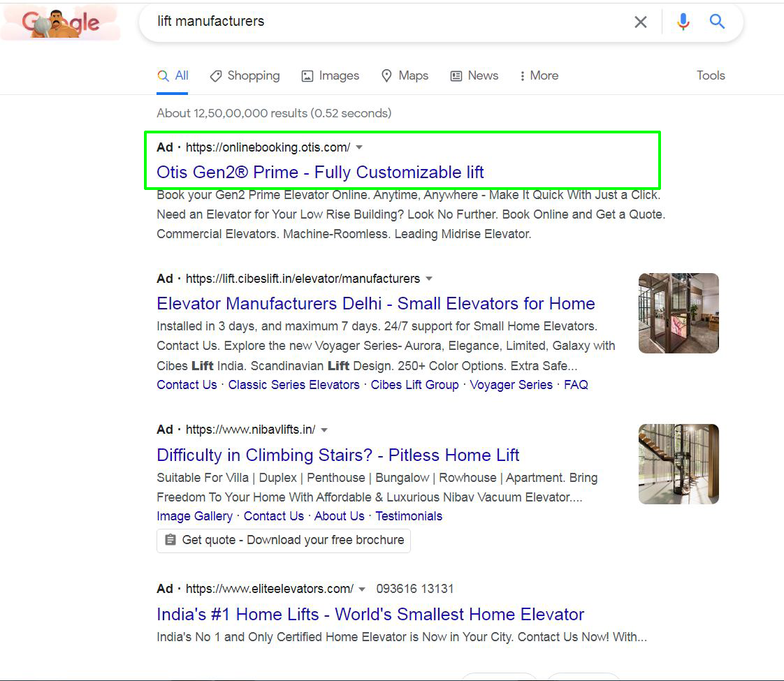Click the www.nibavlifts.in URL text

coord(250,430)
